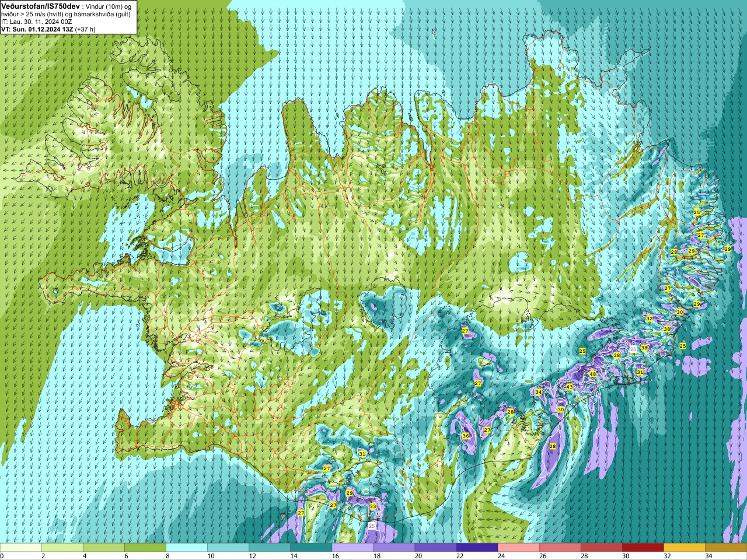
Task: Pick the 22–24 m/s dark indigo legend swatch
Action: (477, 548)
